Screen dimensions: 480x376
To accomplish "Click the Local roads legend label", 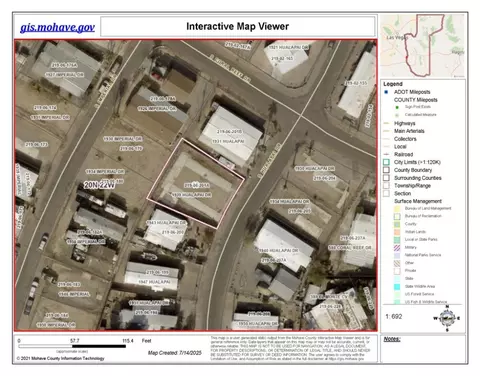I will point(400,147).
